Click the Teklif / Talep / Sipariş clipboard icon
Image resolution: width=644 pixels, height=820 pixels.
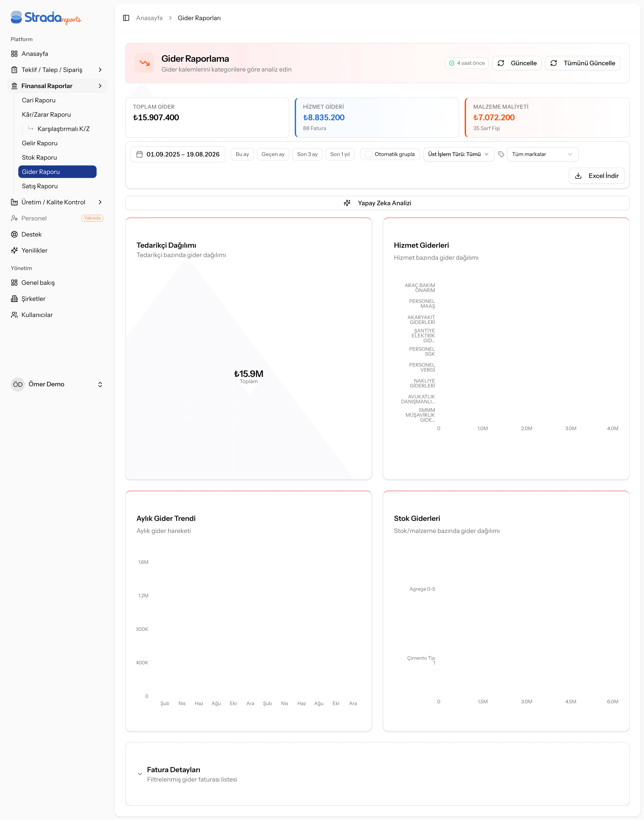click(14, 70)
